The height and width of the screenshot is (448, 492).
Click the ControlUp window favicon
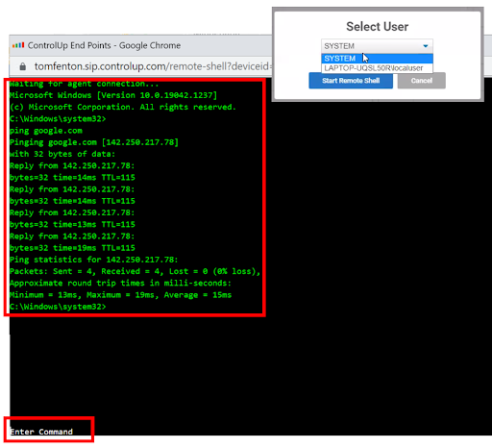point(18,45)
